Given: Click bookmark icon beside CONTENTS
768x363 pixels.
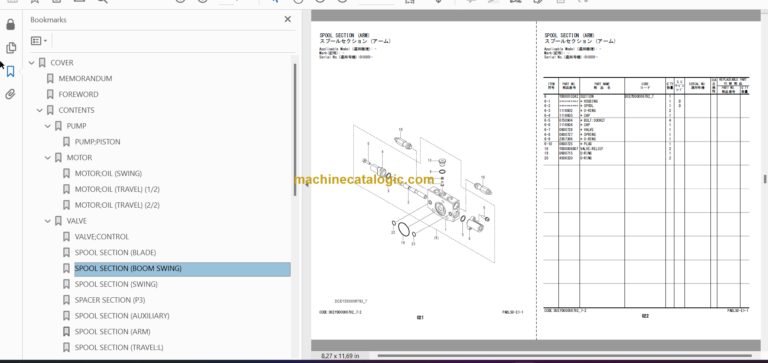Looking at the screenshot, I should click(50, 110).
